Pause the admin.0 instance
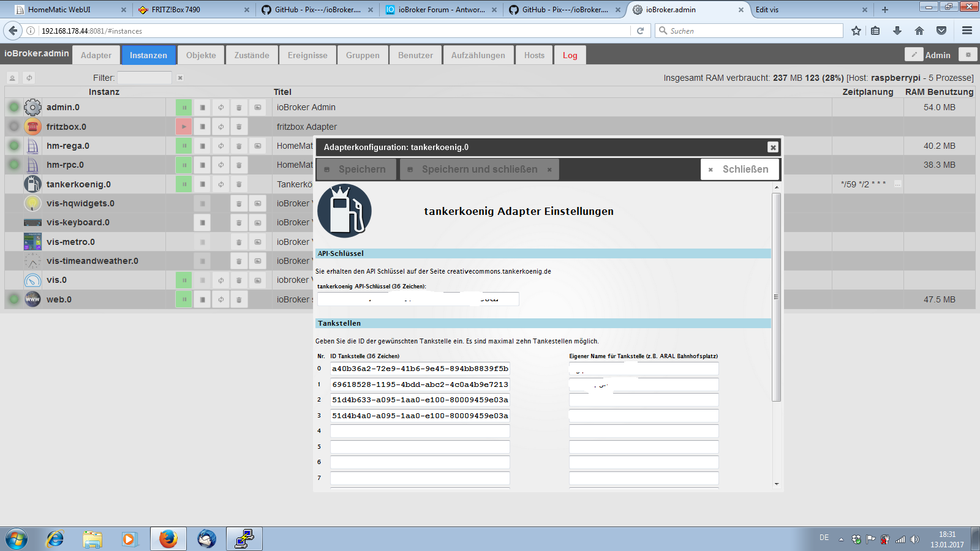The image size is (980, 551). [184, 107]
